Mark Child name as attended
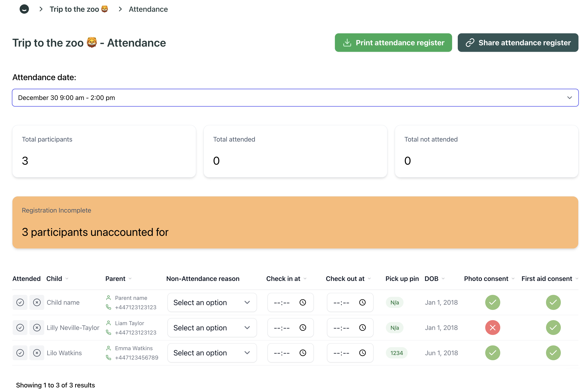The height and width of the screenshot is (392, 580). click(x=20, y=302)
